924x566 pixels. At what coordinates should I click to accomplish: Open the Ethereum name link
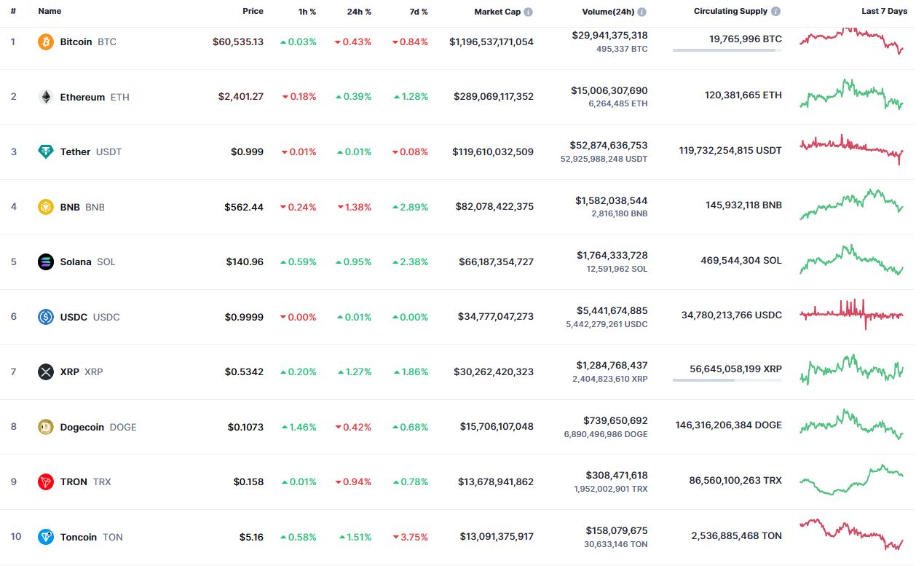tap(82, 97)
